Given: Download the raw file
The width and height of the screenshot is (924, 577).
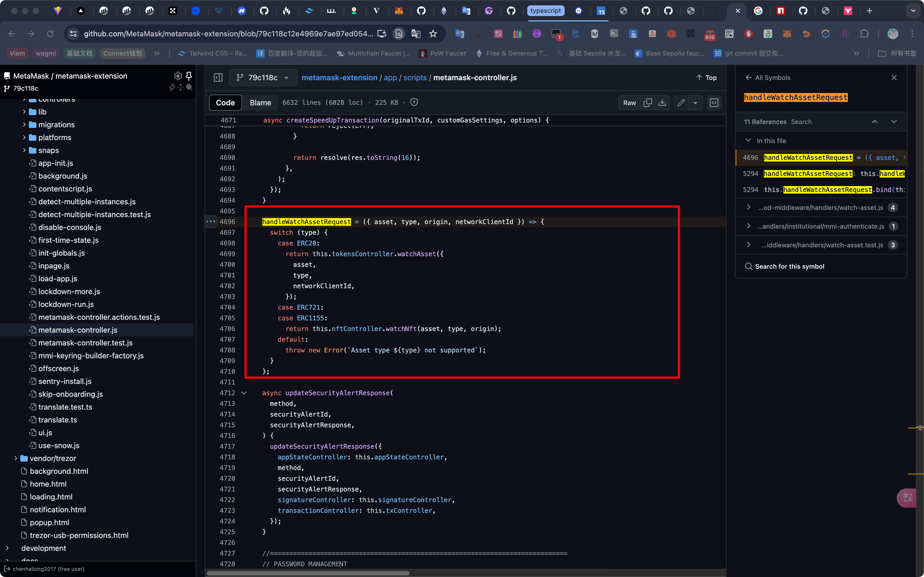Looking at the screenshot, I should point(662,102).
